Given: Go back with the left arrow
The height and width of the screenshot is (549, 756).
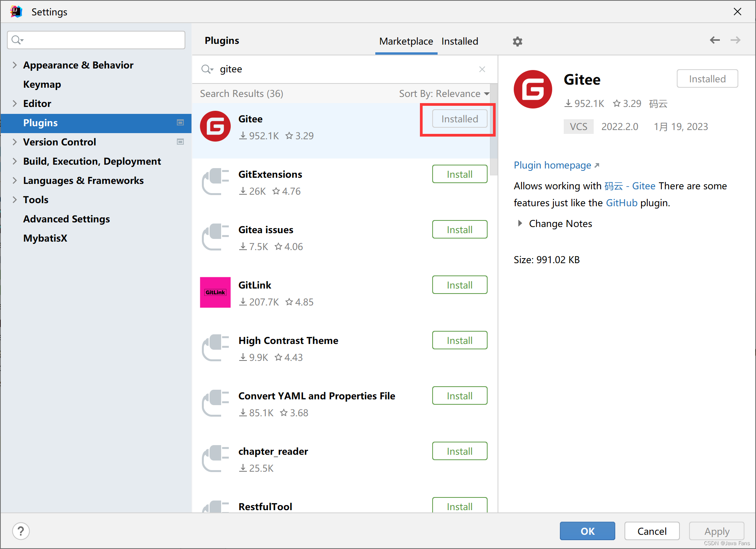Looking at the screenshot, I should (x=715, y=40).
